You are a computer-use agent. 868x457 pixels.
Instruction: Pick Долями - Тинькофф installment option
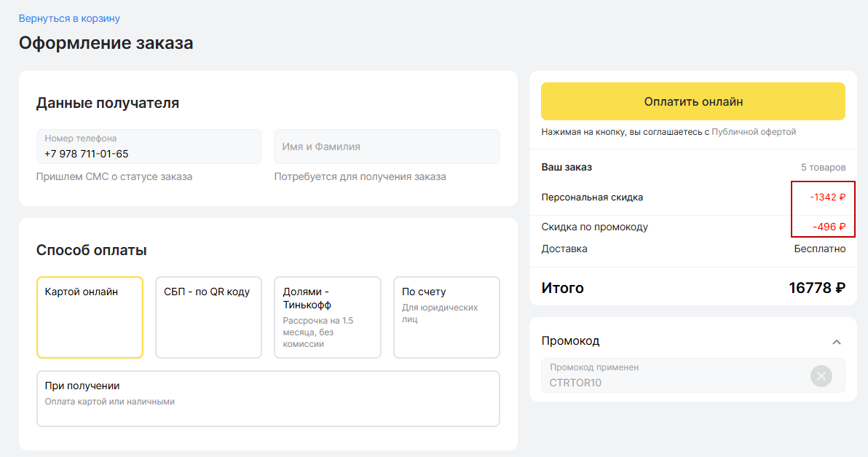point(327,317)
